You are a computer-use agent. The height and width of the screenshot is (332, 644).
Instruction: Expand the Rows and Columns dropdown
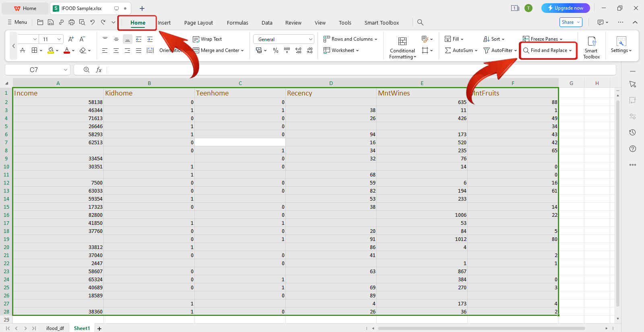click(x=376, y=39)
